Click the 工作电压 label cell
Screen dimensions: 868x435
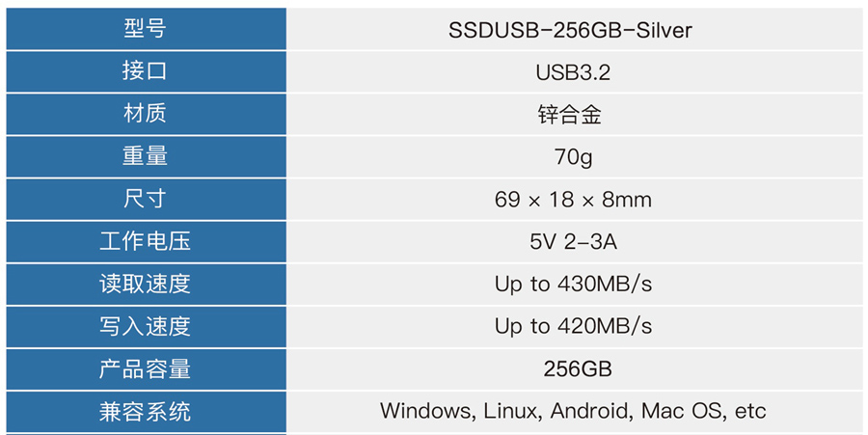147,242
